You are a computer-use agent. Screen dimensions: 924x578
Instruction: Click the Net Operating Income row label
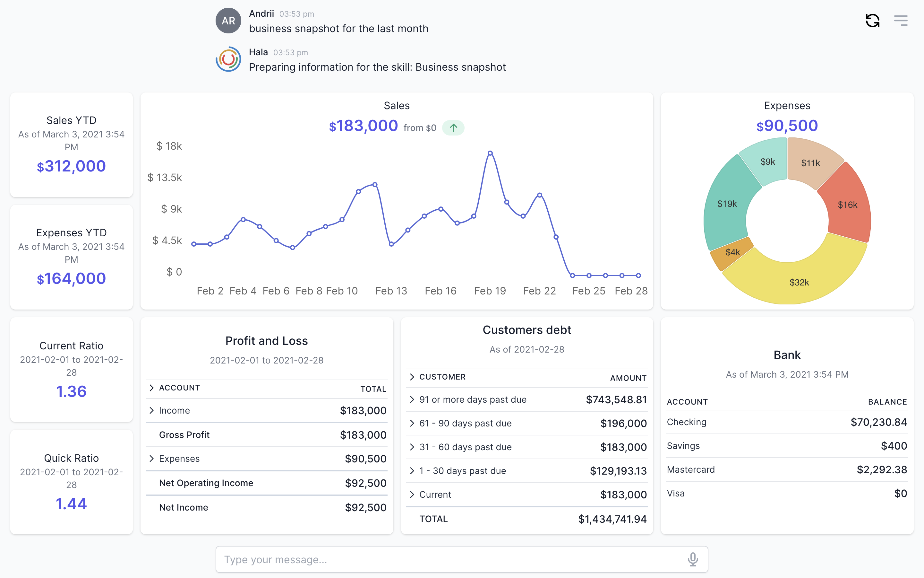[206, 483]
